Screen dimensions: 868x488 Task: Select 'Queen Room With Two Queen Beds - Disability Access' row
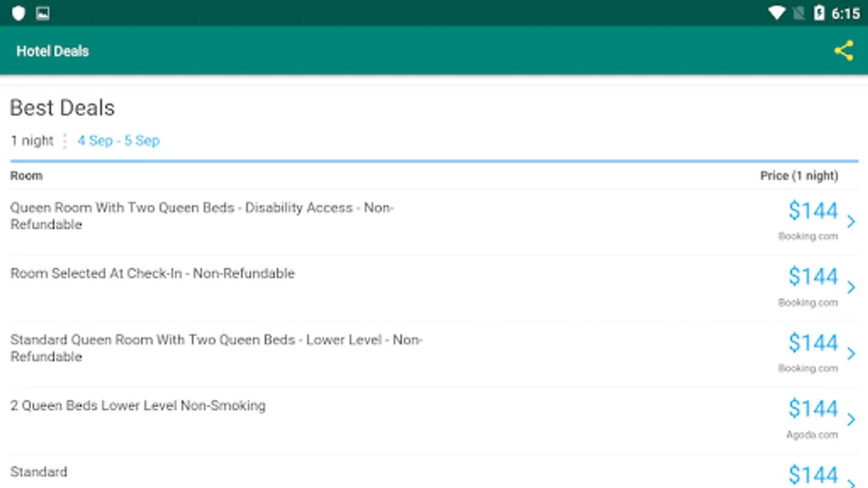pos(434,222)
